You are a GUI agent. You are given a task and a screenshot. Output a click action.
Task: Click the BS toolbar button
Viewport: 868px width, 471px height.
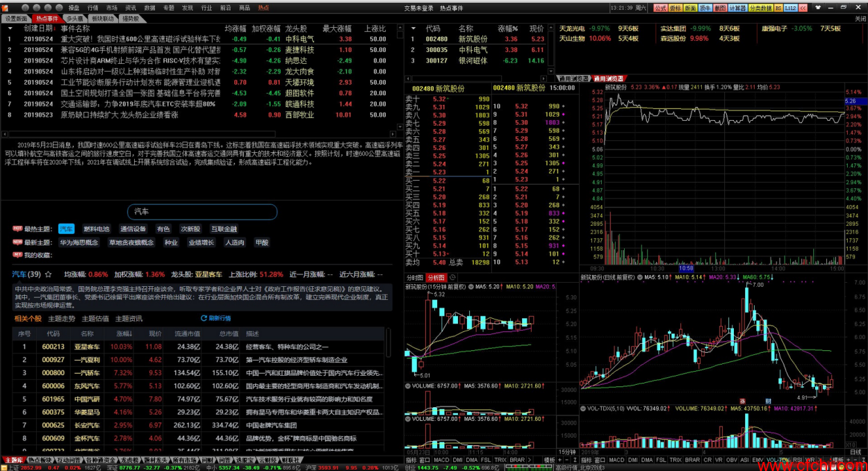coord(778,8)
